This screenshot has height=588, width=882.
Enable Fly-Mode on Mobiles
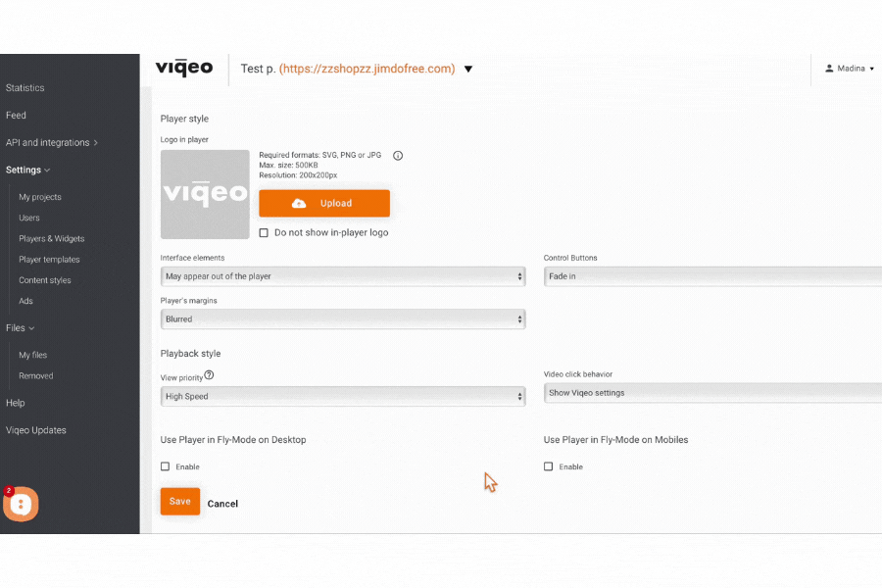[549, 466]
